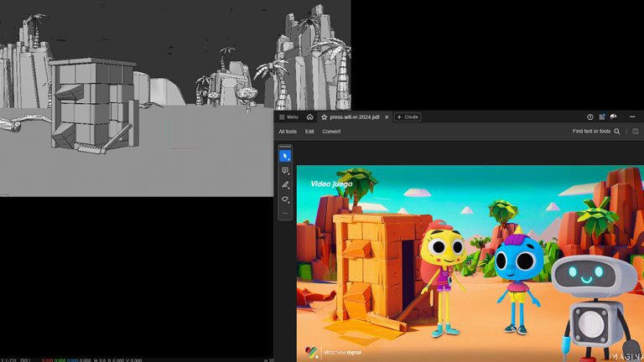
Task: Open the apps grid icon
Action: (x=602, y=117)
